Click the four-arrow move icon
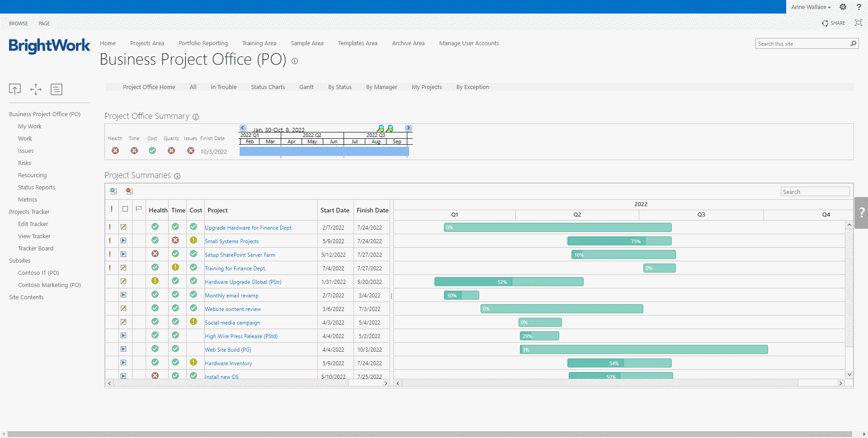This screenshot has height=438, width=868. click(36, 89)
